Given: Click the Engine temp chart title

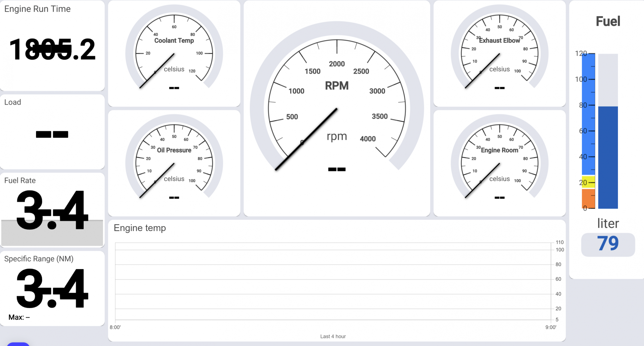Looking at the screenshot, I should click(140, 228).
